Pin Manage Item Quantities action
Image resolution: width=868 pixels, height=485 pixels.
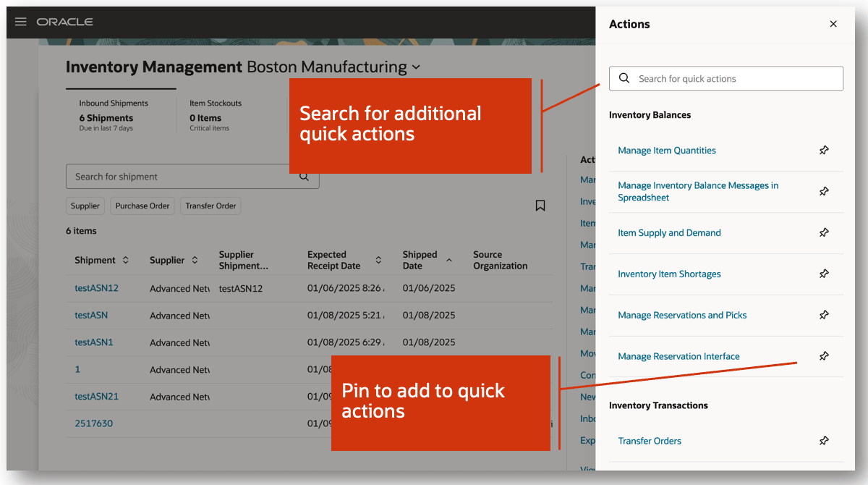[824, 151]
